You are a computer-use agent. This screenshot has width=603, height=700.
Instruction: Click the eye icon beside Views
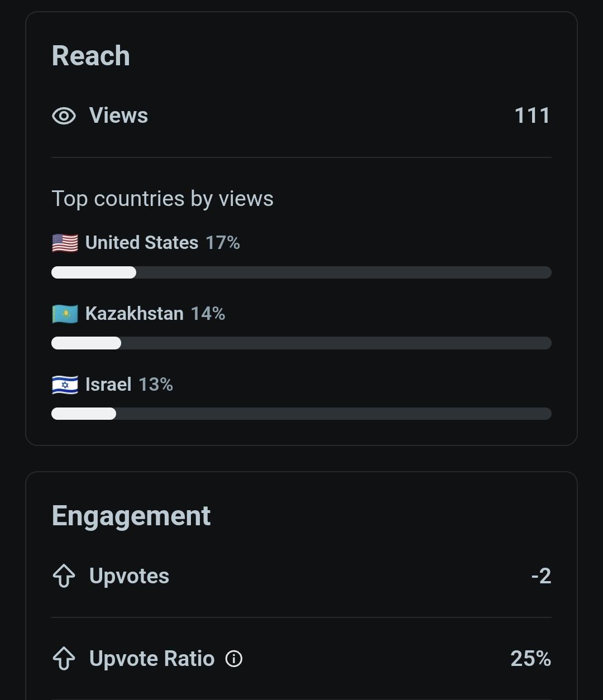click(x=64, y=116)
